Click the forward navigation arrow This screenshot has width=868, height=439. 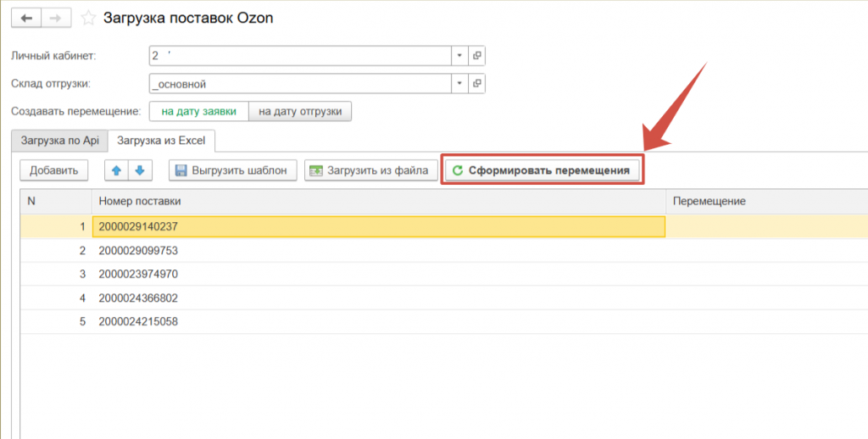(56, 18)
